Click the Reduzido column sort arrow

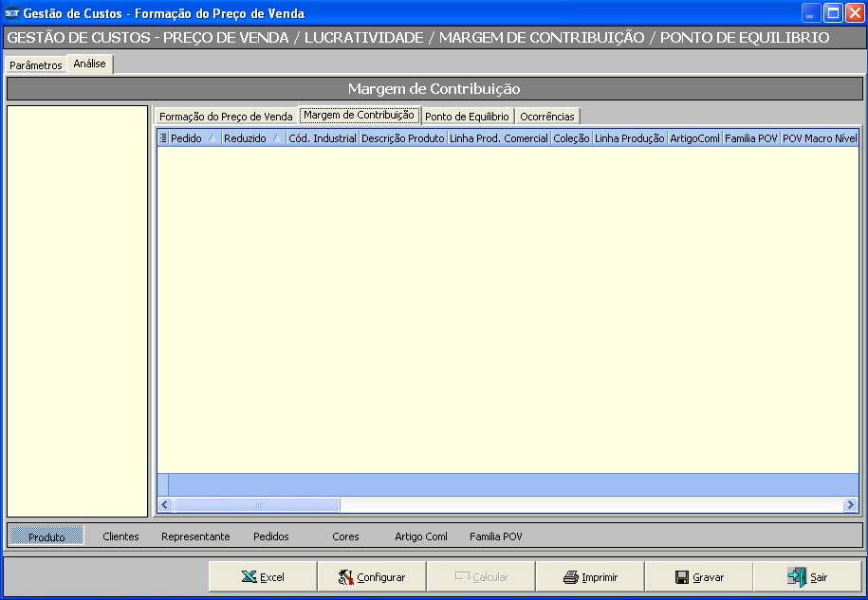[276, 138]
